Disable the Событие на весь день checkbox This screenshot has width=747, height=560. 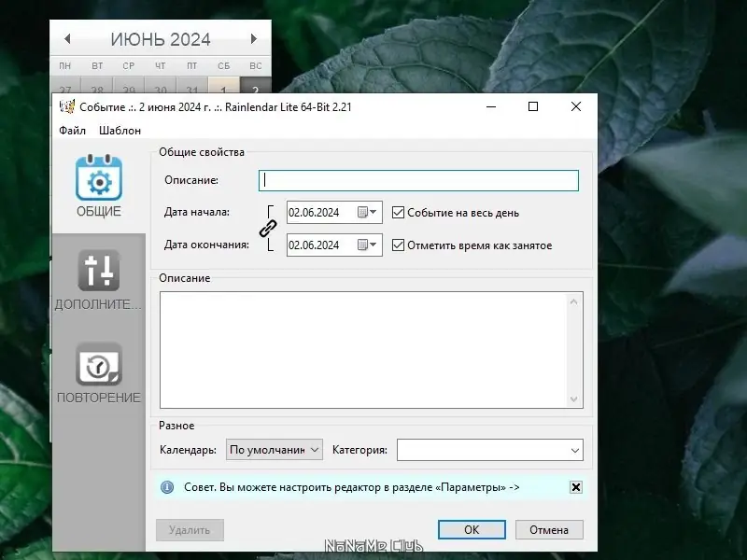tap(398, 212)
